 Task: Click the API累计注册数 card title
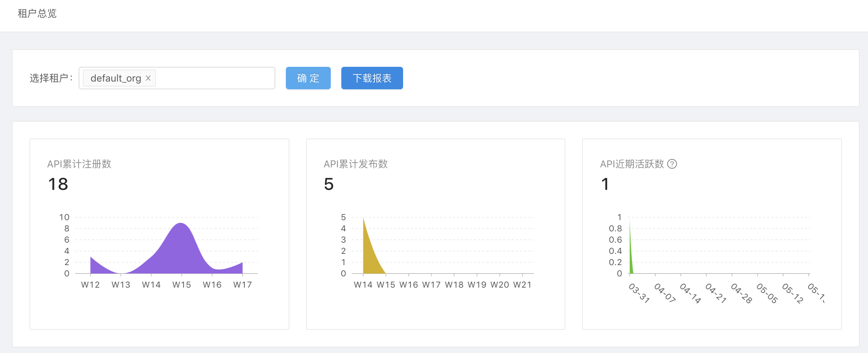[79, 164]
